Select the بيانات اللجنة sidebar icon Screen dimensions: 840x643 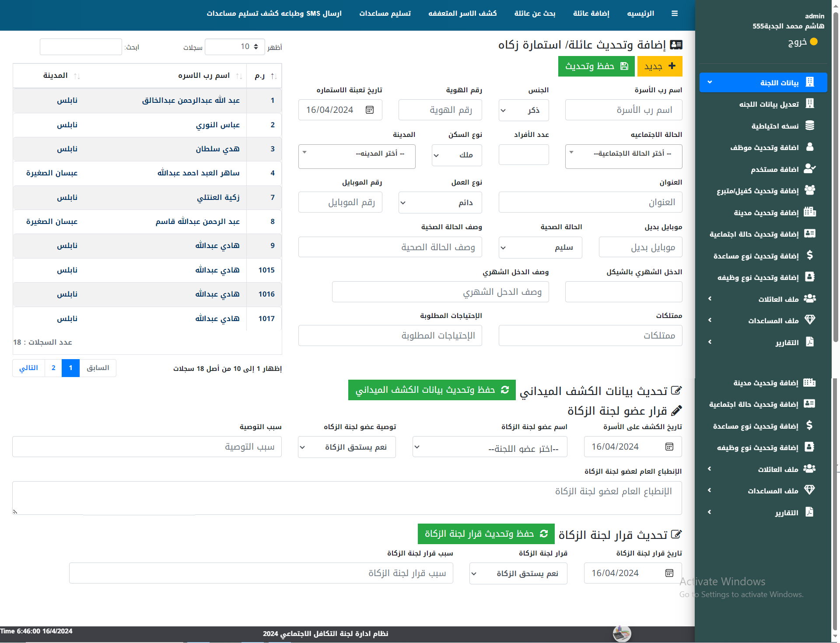pos(810,82)
